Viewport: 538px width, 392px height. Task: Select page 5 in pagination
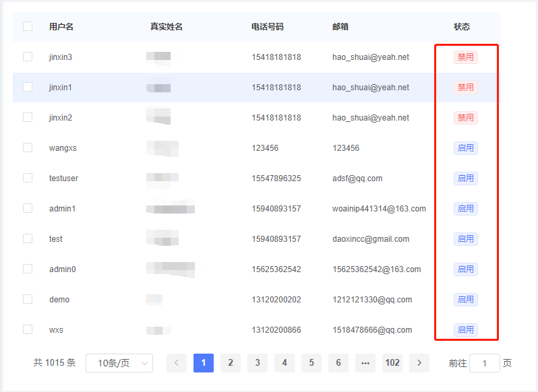pos(311,363)
